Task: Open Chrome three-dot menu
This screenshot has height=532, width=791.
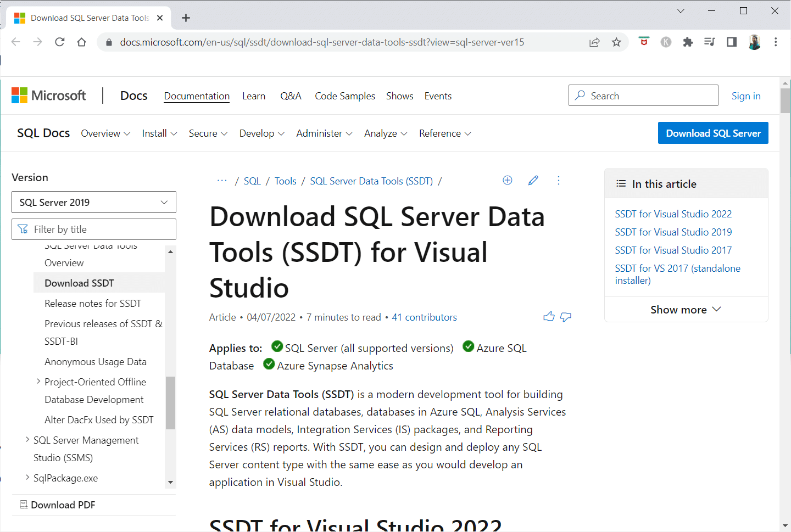Action: 776,42
